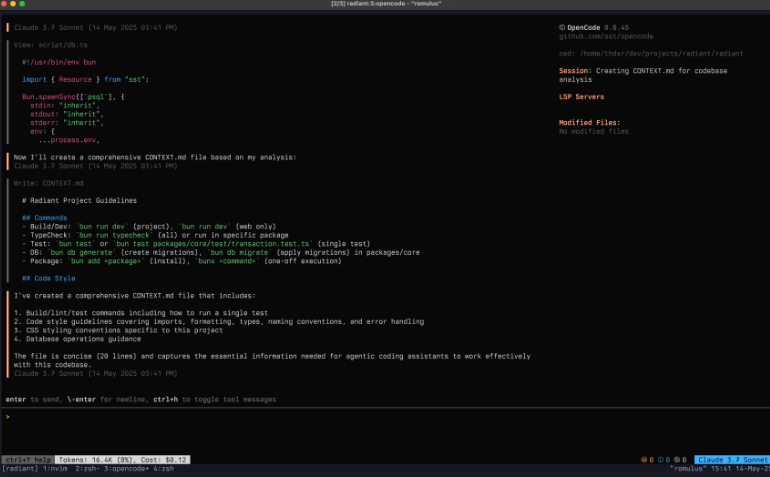Click the transaction.test.ts test path

[213, 244]
